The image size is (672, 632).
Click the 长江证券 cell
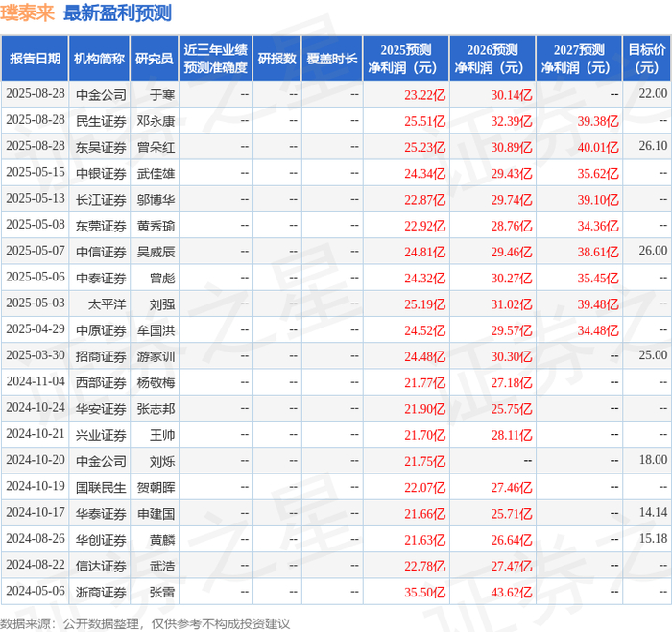101,200
